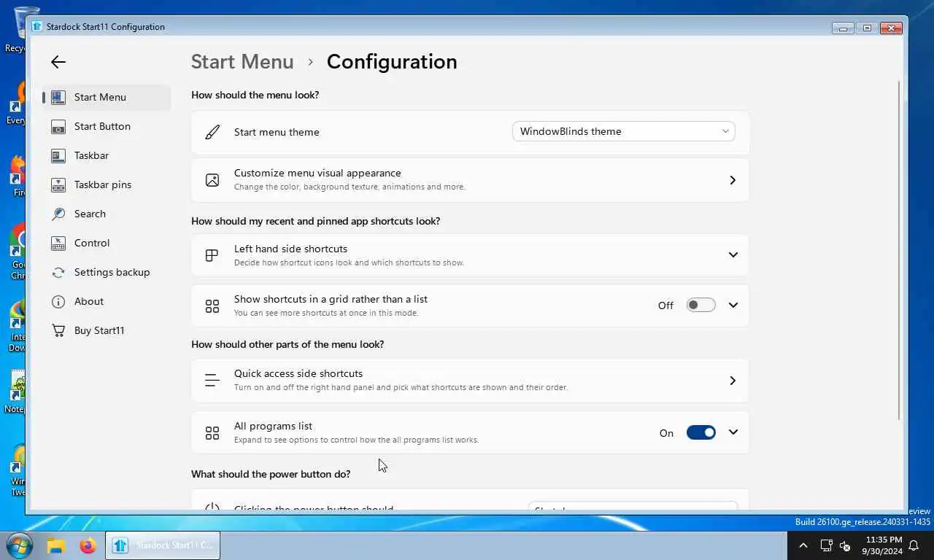Click 'How should other parts of the menu look?' heading
Screen dimensions: 934x560
(x=287, y=344)
